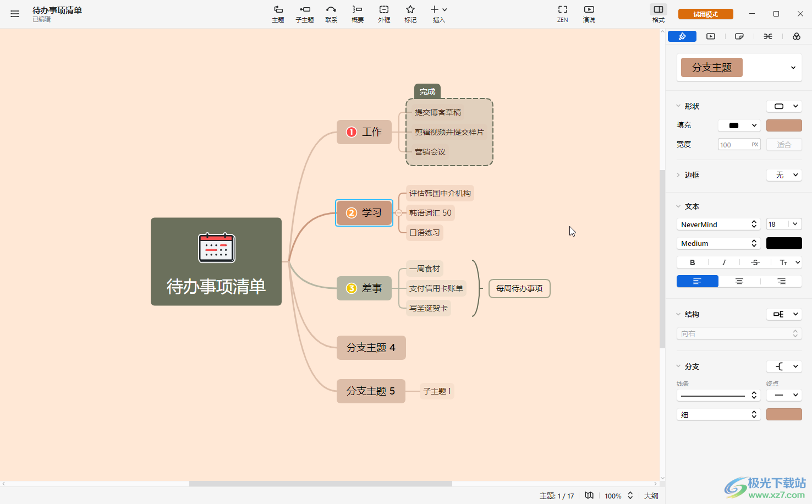The height and width of the screenshot is (504, 812).
Task: Open the line thickness 细 selector
Action: (718, 415)
